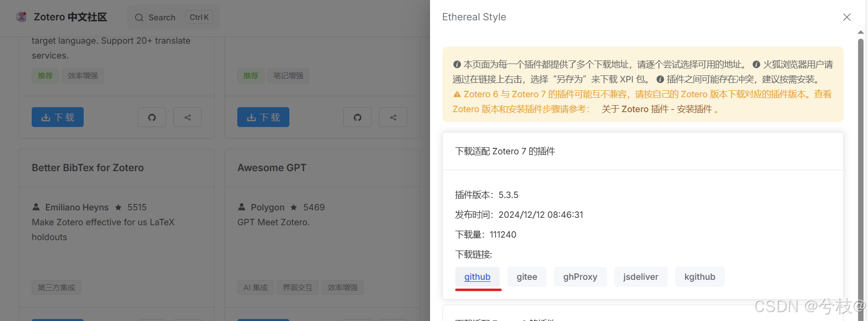Download via the jsdeliver mirror

[641, 277]
